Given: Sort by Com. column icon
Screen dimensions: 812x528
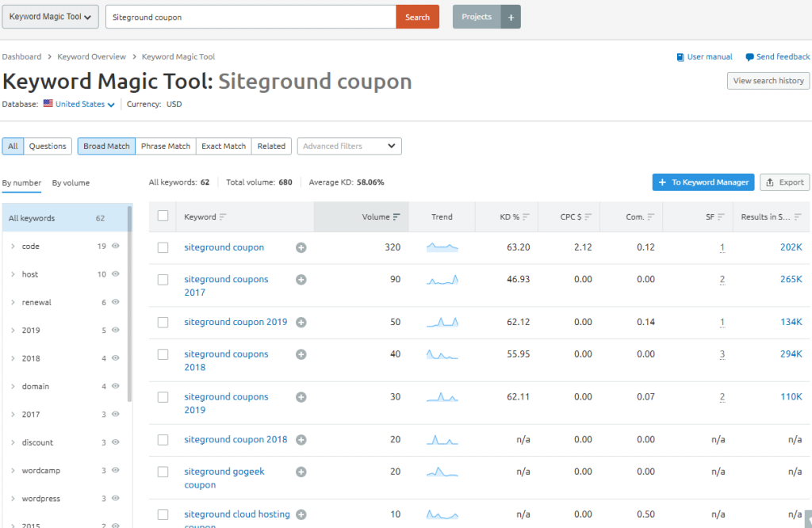Looking at the screenshot, I should pos(651,217).
